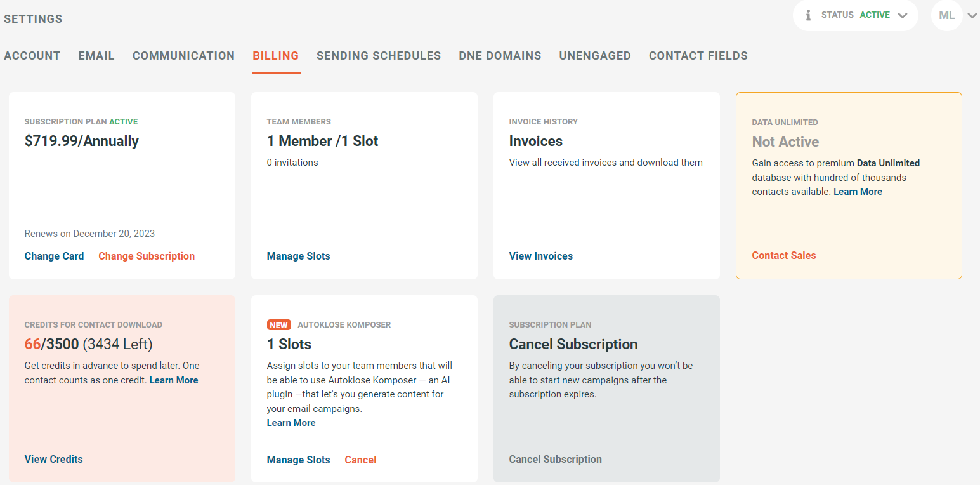The image size is (980, 485).
Task: Click the Change Card link
Action: click(x=54, y=256)
